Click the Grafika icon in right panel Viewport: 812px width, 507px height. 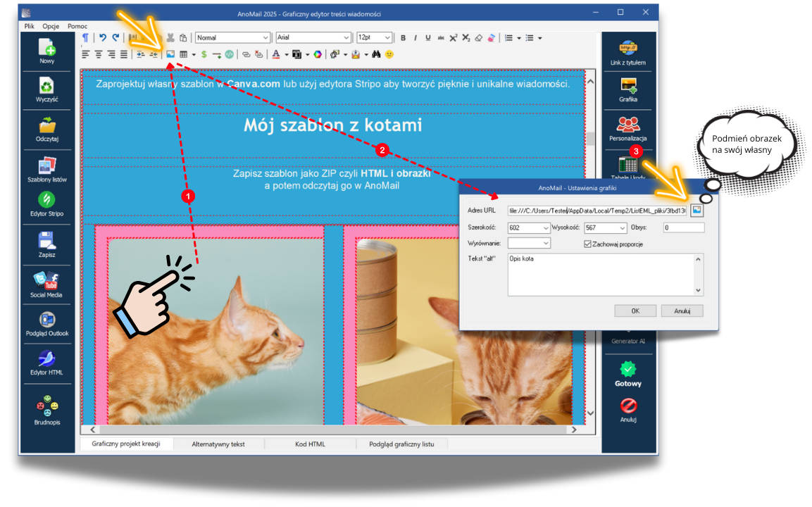pos(627,85)
